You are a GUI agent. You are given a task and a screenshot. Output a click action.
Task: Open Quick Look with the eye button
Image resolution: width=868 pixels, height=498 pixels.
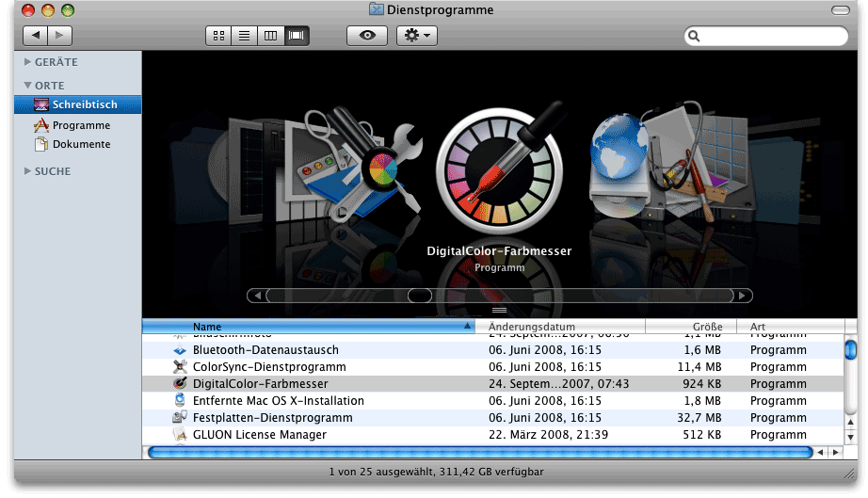(367, 36)
